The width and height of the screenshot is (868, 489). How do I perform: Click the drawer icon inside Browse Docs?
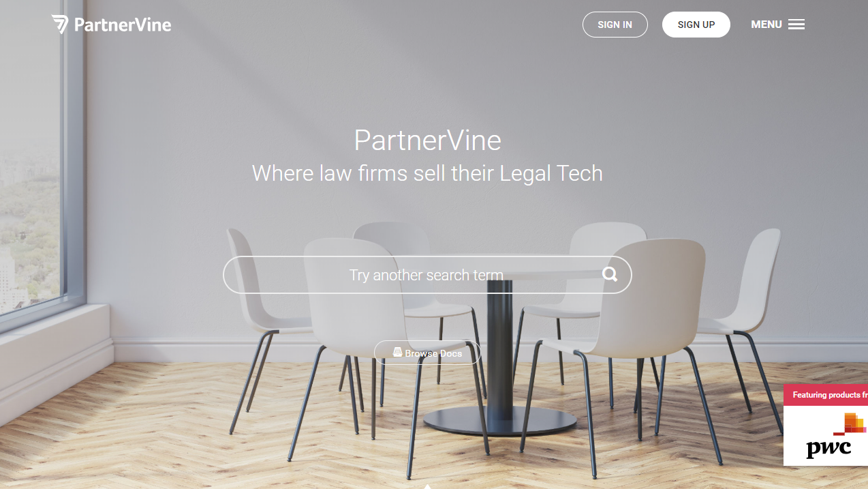click(398, 353)
